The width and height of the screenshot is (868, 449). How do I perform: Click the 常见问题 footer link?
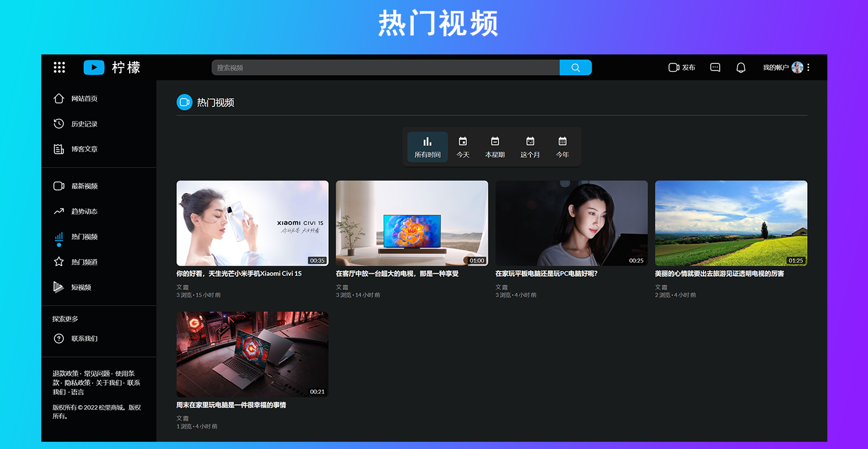[96, 373]
